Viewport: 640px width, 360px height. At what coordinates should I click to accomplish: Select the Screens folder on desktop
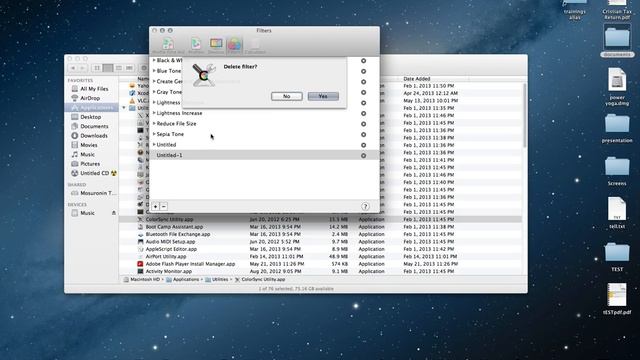[617, 171]
